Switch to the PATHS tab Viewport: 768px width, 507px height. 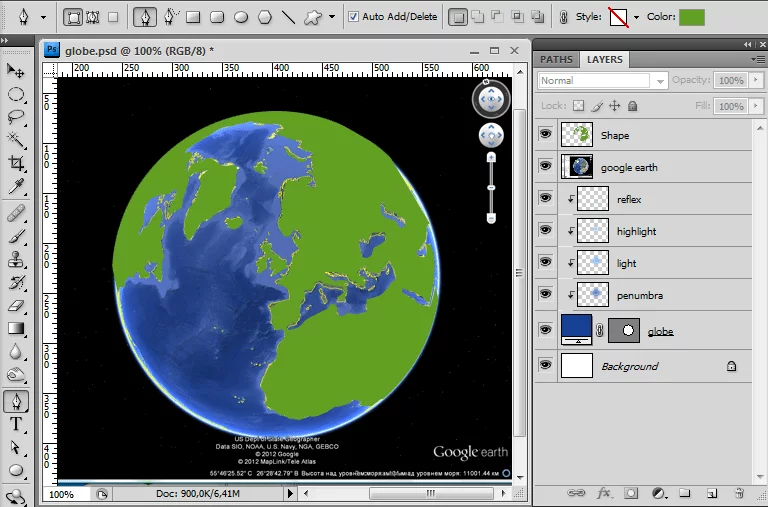(556, 60)
